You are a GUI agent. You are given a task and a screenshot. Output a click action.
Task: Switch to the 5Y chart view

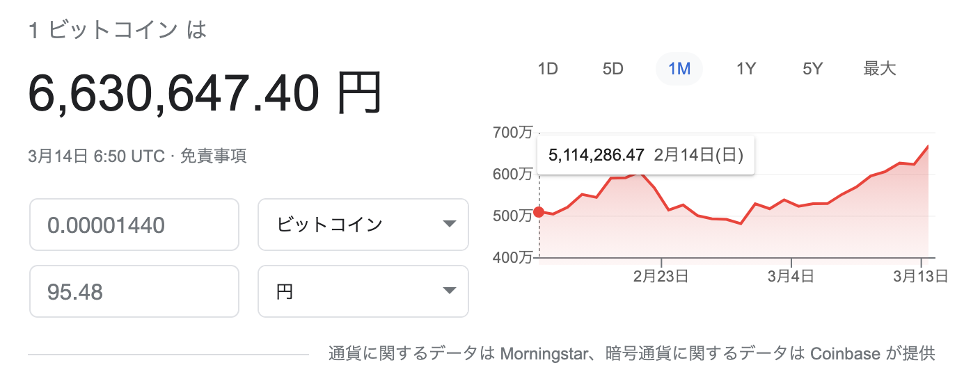click(x=812, y=69)
